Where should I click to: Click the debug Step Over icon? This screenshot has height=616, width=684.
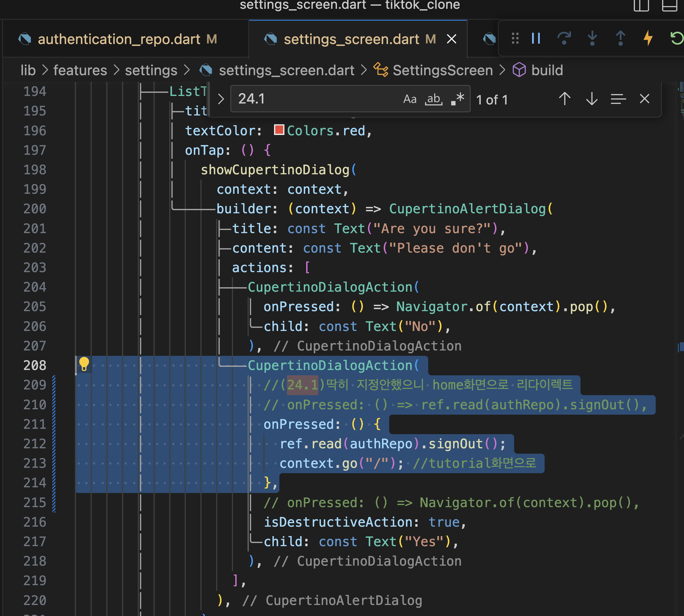(564, 39)
